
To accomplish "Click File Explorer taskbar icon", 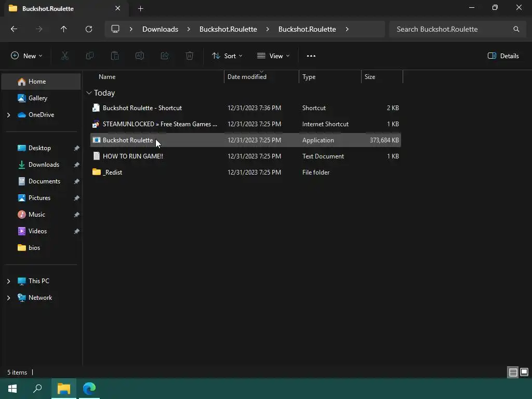I will (64, 389).
